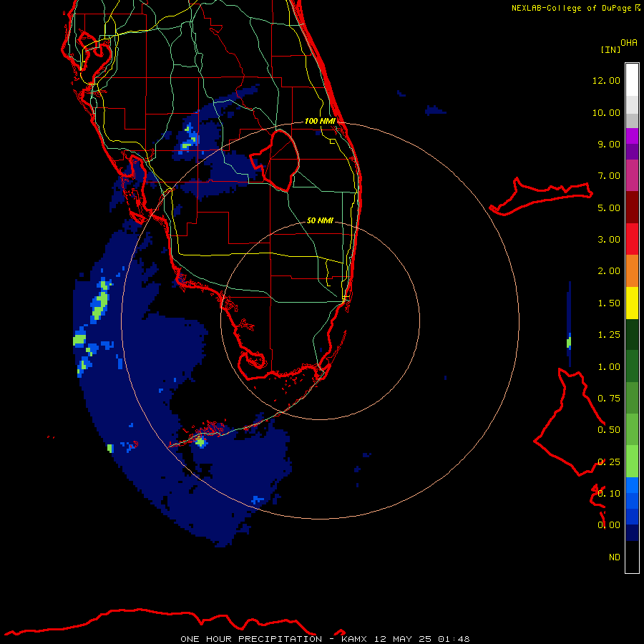Select the 2.00 legend value
The width and height of the screenshot is (644, 644).
tap(609, 271)
